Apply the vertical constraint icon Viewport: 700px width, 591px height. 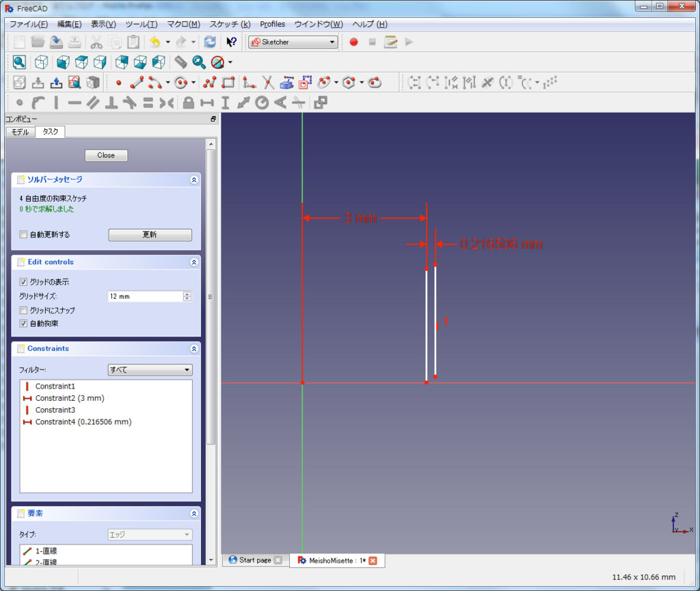(x=56, y=103)
